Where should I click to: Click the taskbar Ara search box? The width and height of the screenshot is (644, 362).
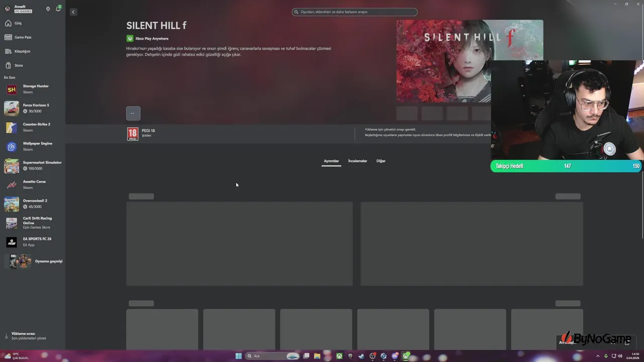pyautogui.click(x=272, y=356)
